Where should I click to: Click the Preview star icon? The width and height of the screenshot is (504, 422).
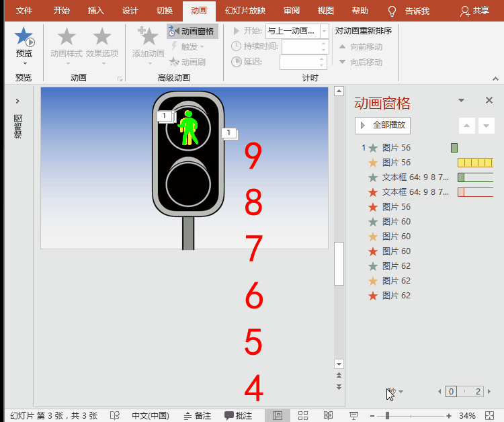(x=24, y=36)
